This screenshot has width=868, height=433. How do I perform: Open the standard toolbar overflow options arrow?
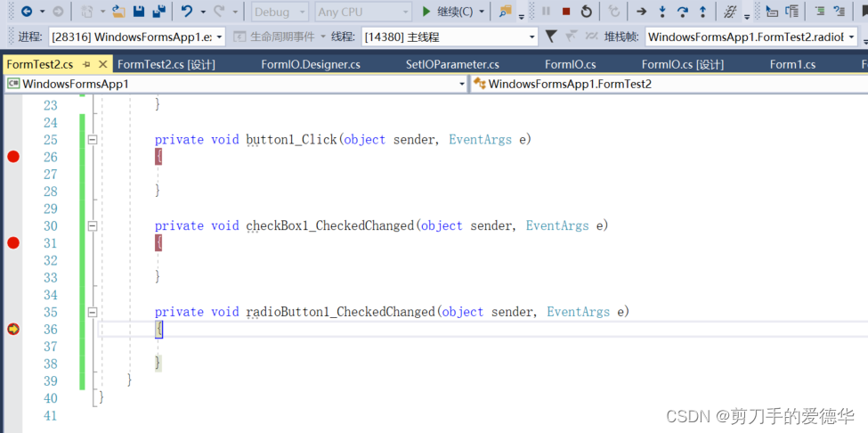pyautogui.click(x=521, y=17)
